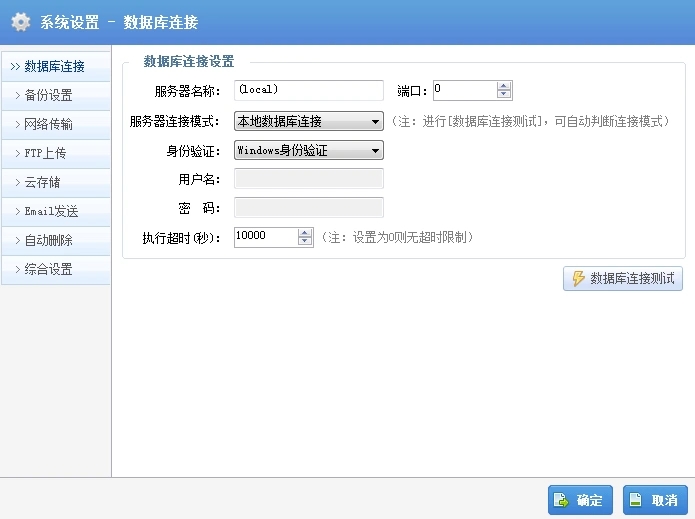Image resolution: width=695 pixels, height=519 pixels.
Task: Open 综合设置 page
Action: 56,269
